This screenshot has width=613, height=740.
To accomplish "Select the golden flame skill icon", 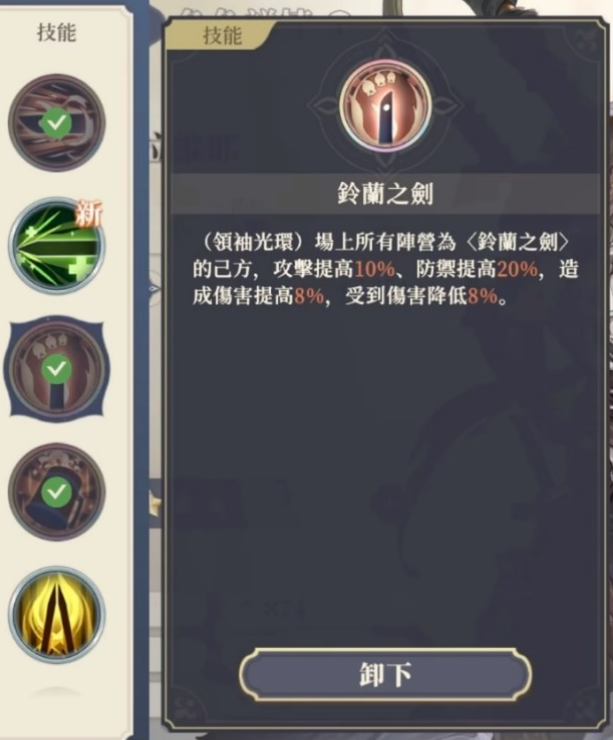I will tap(57, 615).
